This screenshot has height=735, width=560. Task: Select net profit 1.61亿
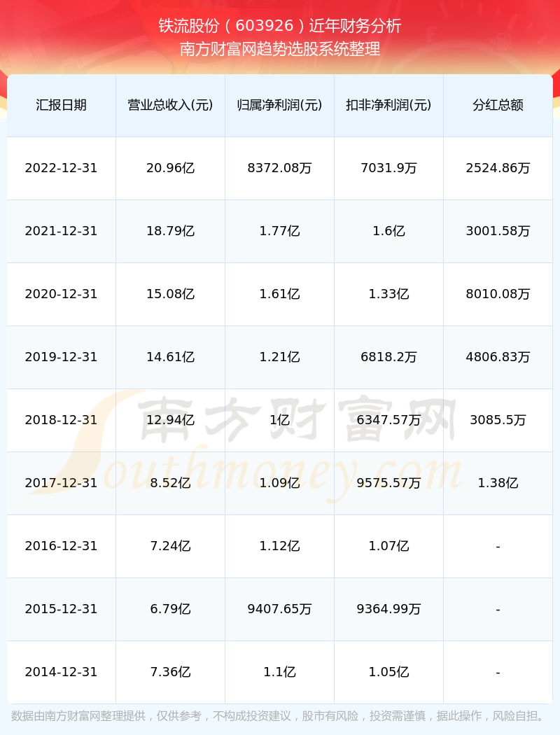pyautogui.click(x=280, y=294)
